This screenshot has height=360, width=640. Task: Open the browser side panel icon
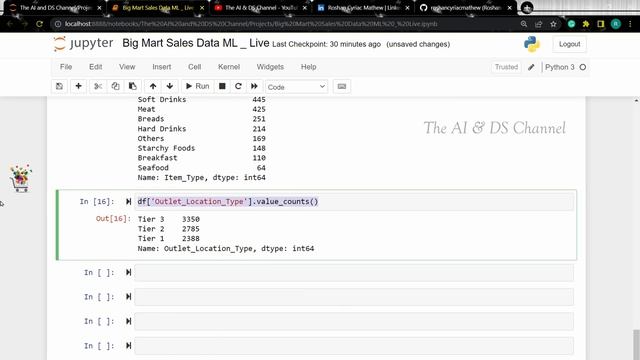pos(601,24)
